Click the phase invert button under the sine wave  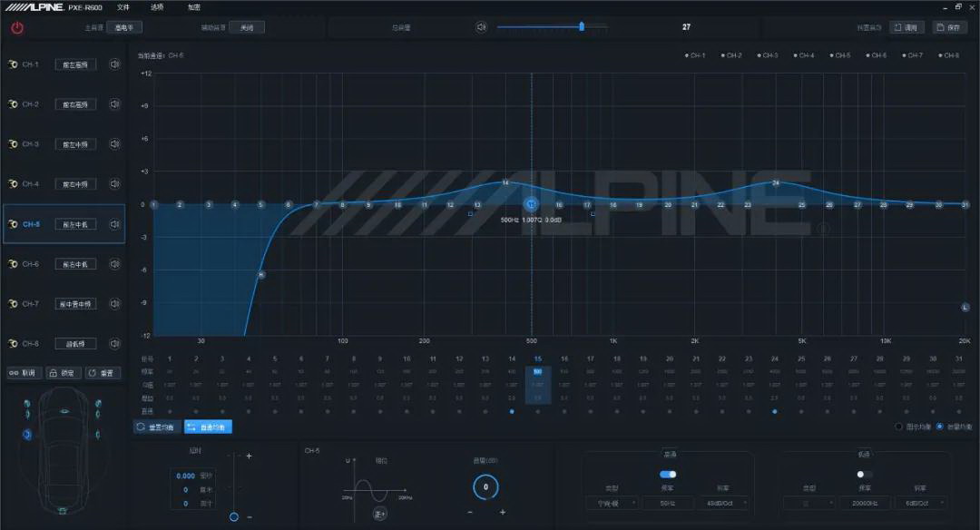pyautogui.click(x=380, y=514)
